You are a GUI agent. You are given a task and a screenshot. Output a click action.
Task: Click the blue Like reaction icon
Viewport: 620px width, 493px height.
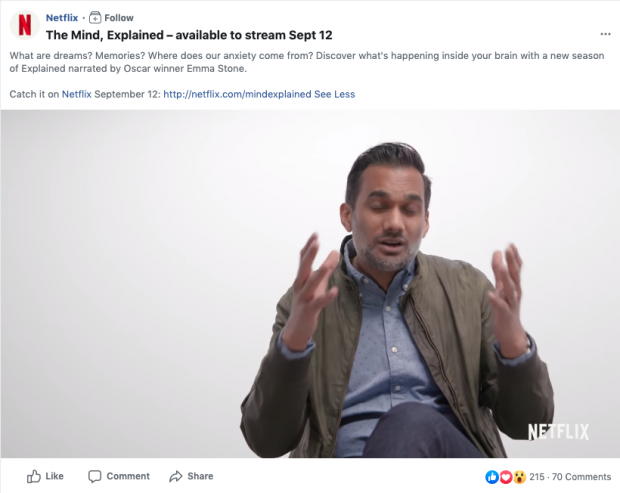(x=492, y=477)
